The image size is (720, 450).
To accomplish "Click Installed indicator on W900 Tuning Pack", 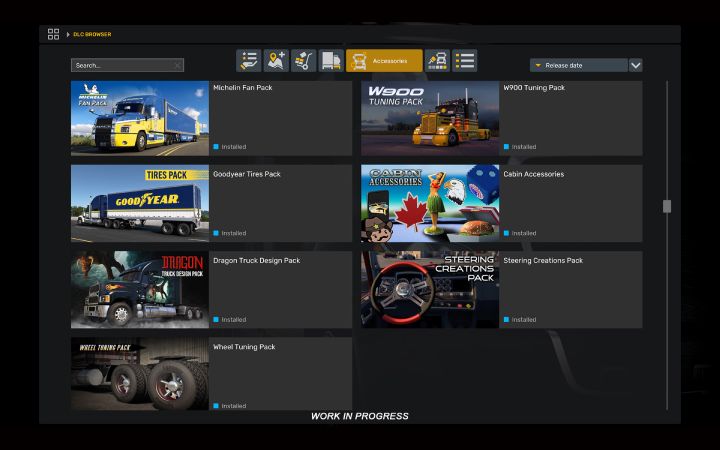I will point(520,147).
